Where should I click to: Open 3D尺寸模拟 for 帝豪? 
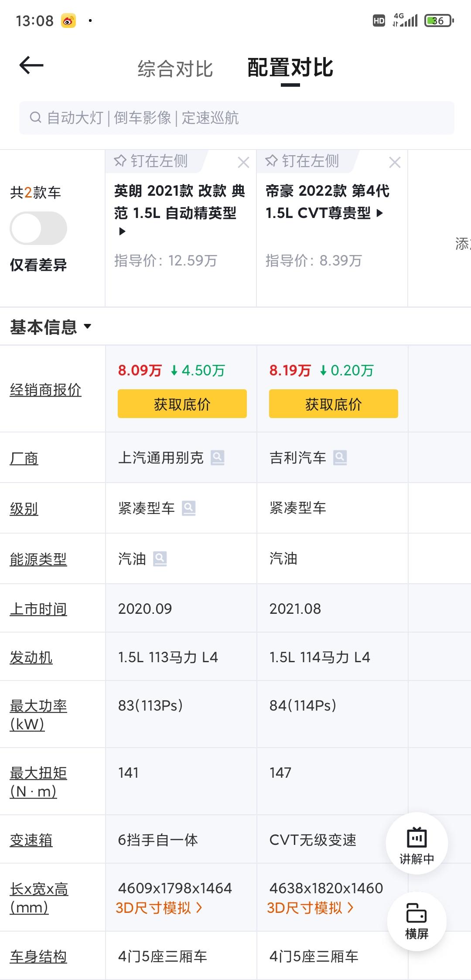[x=311, y=908]
